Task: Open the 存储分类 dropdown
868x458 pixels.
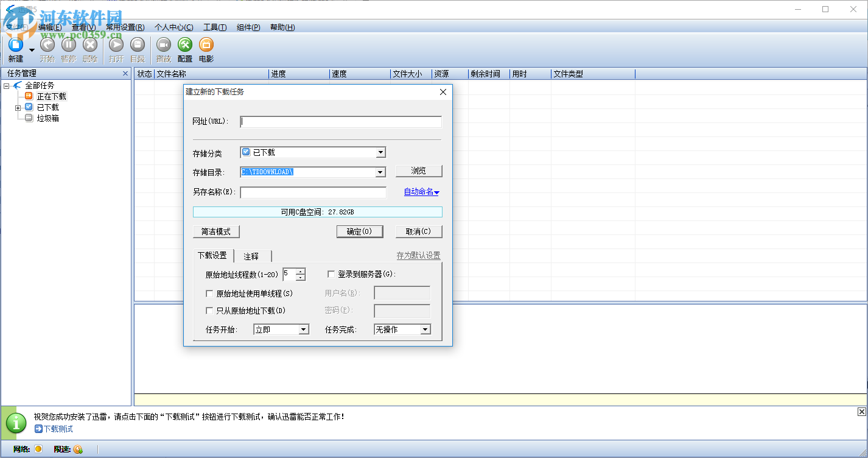Action: (x=380, y=152)
